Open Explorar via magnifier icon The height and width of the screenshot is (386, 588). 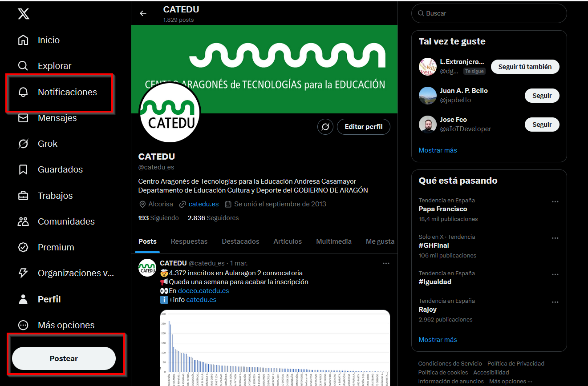tap(23, 66)
